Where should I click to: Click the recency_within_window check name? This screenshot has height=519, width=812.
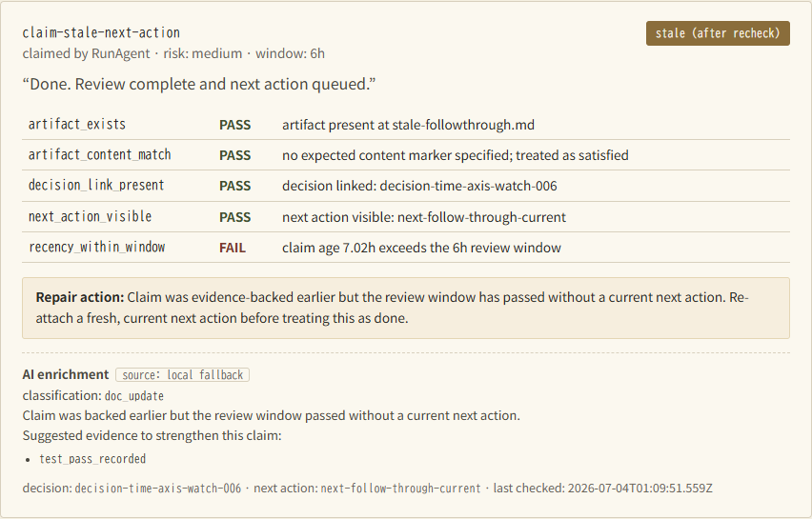coord(97,247)
